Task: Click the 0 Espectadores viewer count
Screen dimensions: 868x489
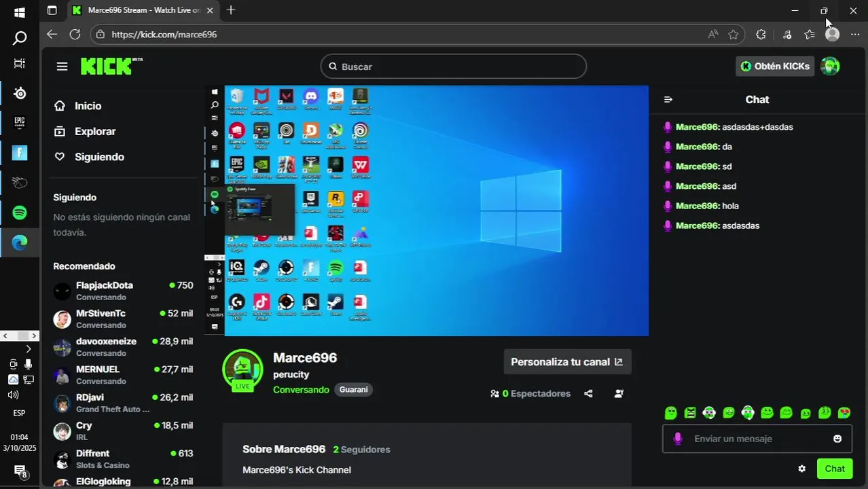Action: 530,393
